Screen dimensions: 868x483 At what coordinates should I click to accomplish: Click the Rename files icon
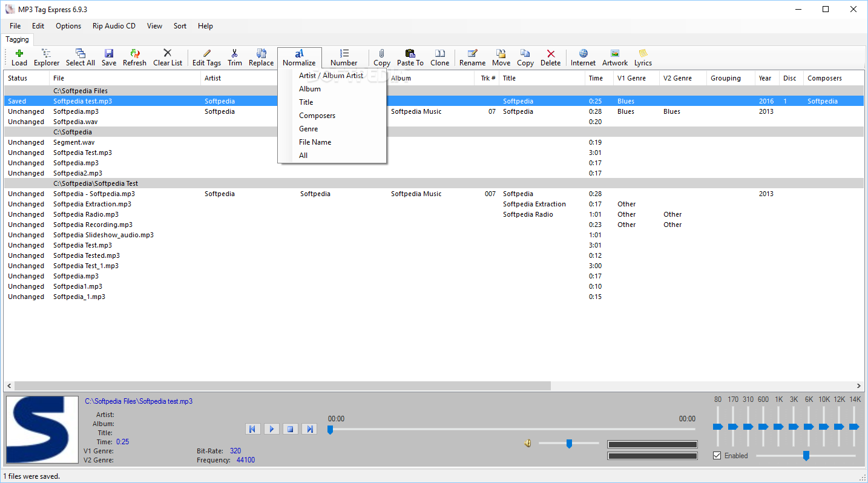(473, 57)
